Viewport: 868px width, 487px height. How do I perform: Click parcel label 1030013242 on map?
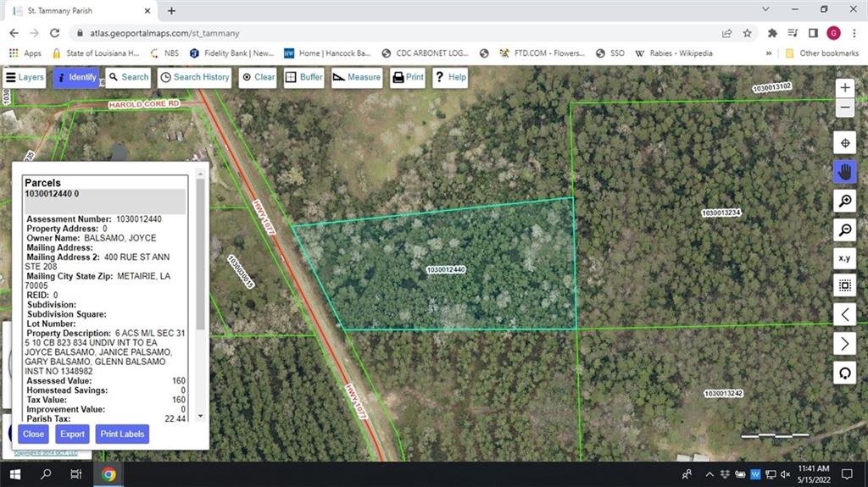click(x=723, y=394)
